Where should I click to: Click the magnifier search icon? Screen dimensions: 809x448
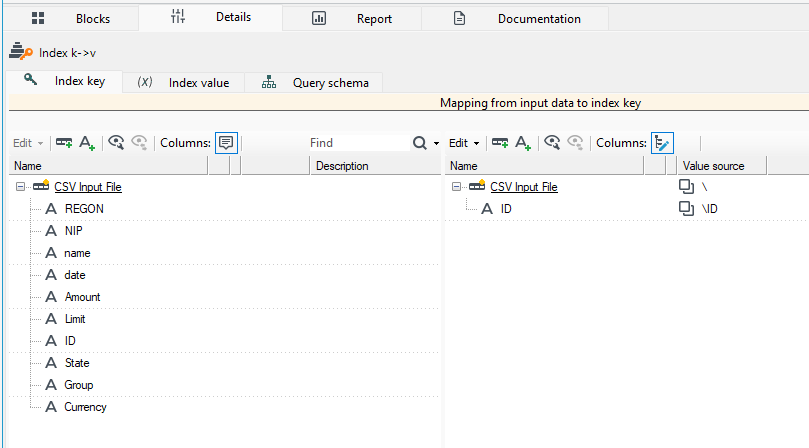(420, 143)
